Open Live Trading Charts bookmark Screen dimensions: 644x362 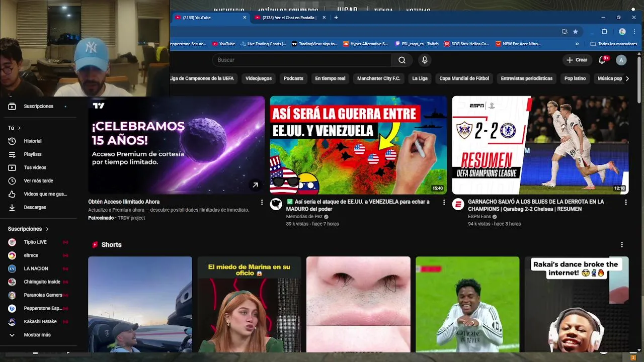(263, 44)
